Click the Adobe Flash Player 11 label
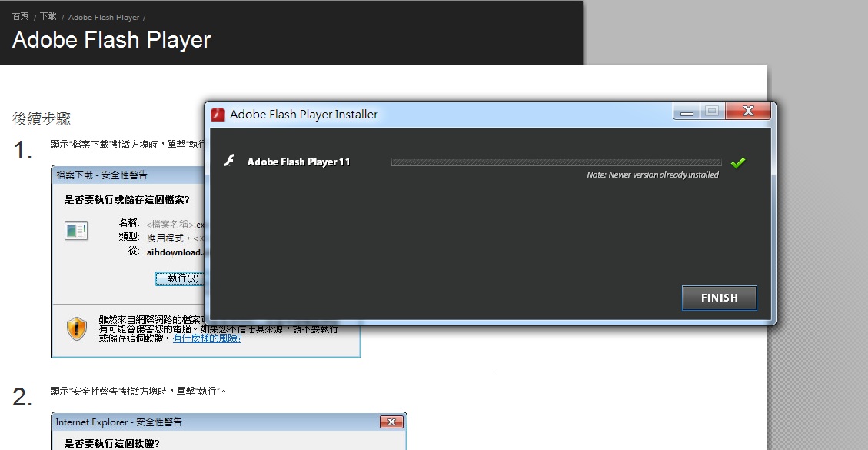868x450 pixels. (298, 162)
